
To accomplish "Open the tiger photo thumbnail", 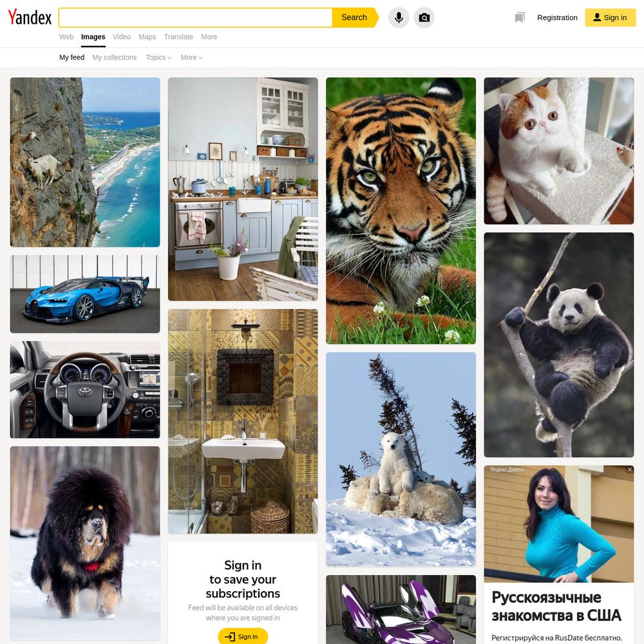I will pyautogui.click(x=401, y=211).
